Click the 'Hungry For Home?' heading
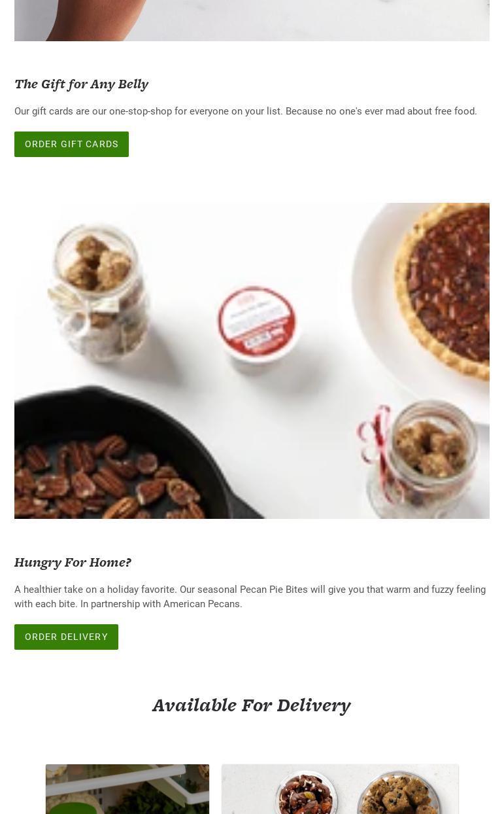Image resolution: width=504 pixels, height=814 pixels. pos(73,562)
